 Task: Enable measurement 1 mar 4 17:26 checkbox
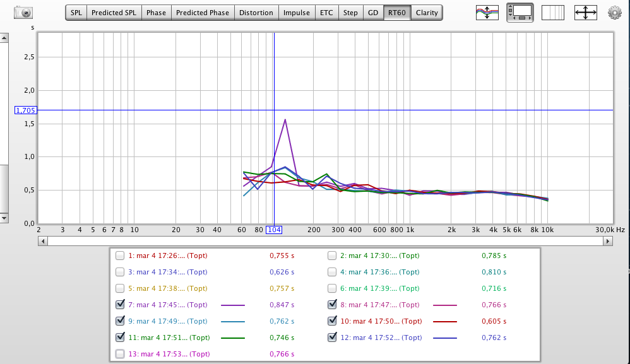pyautogui.click(x=120, y=255)
